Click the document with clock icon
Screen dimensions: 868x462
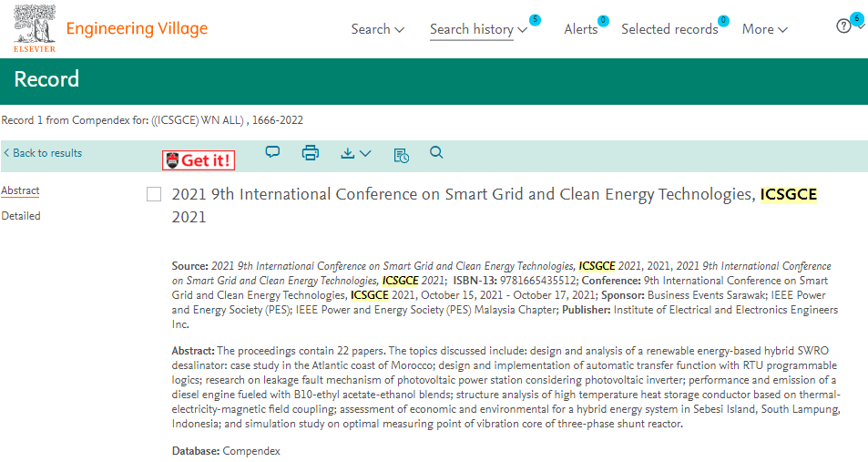(401, 156)
